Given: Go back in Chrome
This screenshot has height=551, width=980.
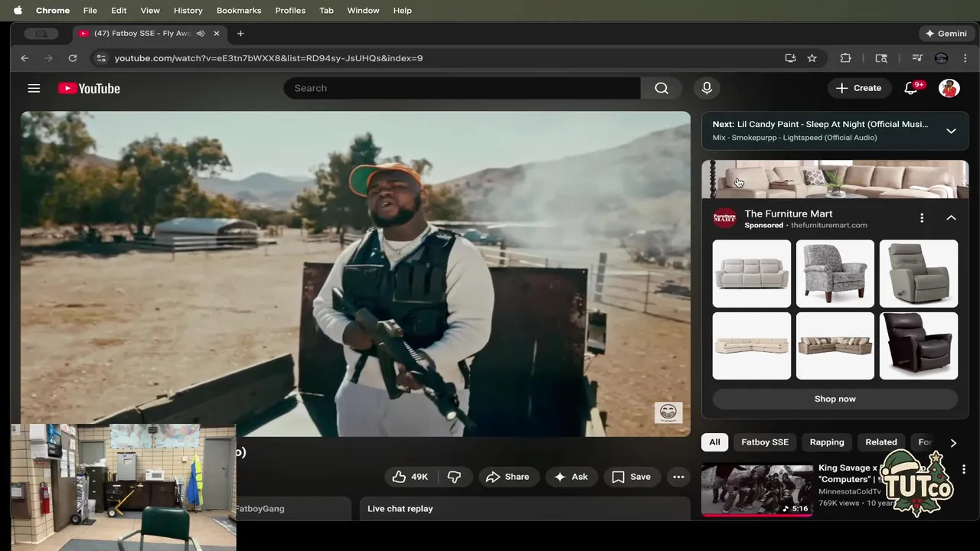Looking at the screenshot, I should point(24,58).
